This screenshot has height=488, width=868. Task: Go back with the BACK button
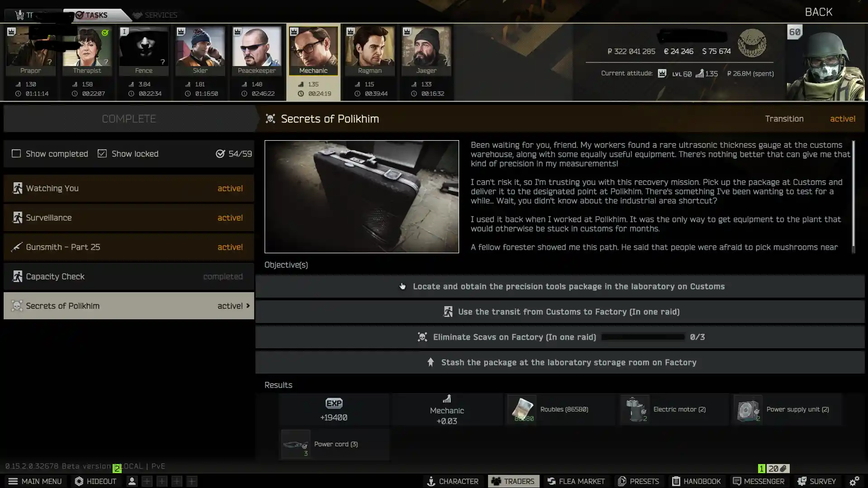click(819, 12)
